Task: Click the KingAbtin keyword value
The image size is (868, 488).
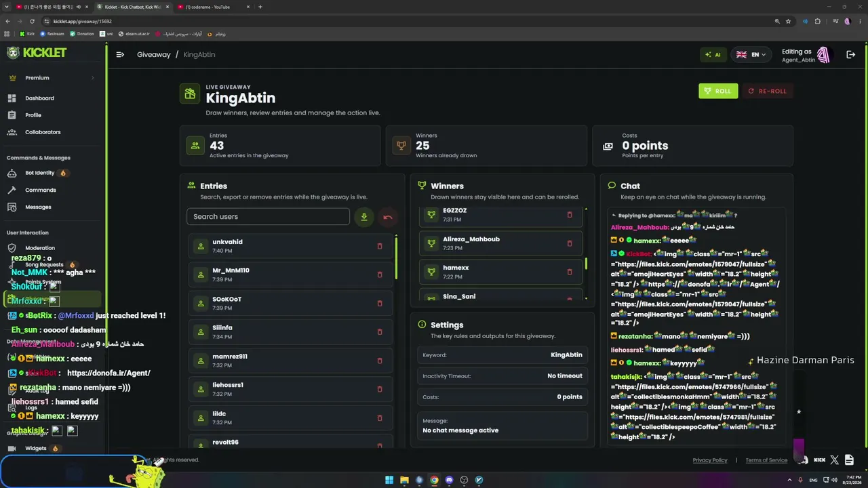Action: tap(566, 355)
